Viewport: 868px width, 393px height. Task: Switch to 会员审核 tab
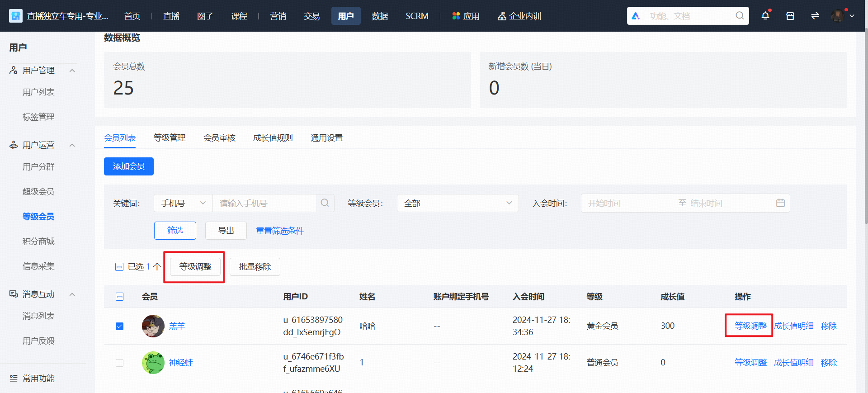(x=219, y=138)
